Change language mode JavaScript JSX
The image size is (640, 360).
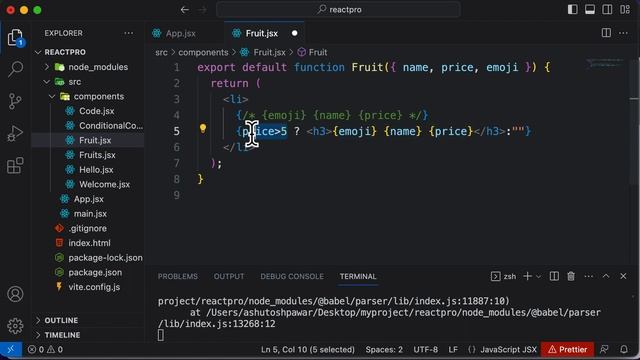(508, 349)
